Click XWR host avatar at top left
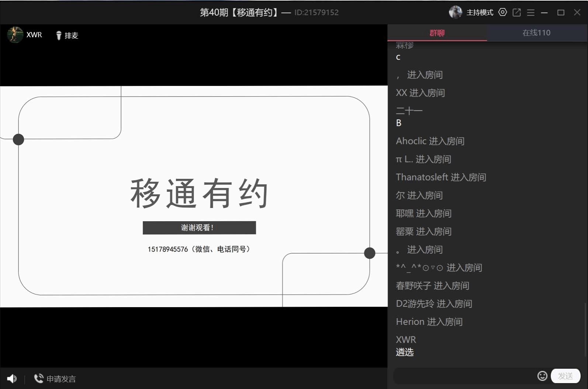The height and width of the screenshot is (389, 588). click(15, 35)
